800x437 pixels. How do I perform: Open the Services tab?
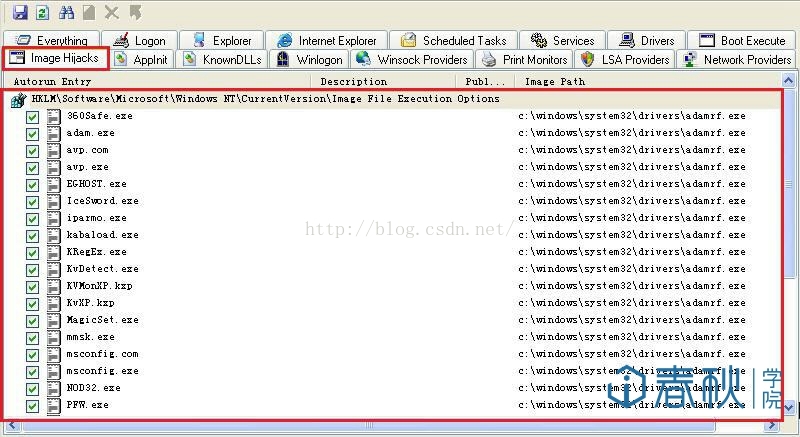click(x=563, y=40)
